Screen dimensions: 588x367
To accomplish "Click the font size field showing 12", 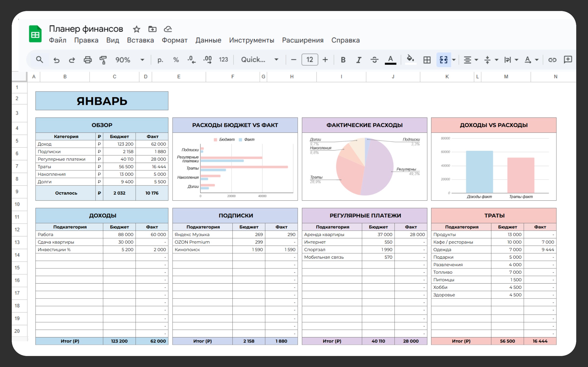I will point(310,60).
